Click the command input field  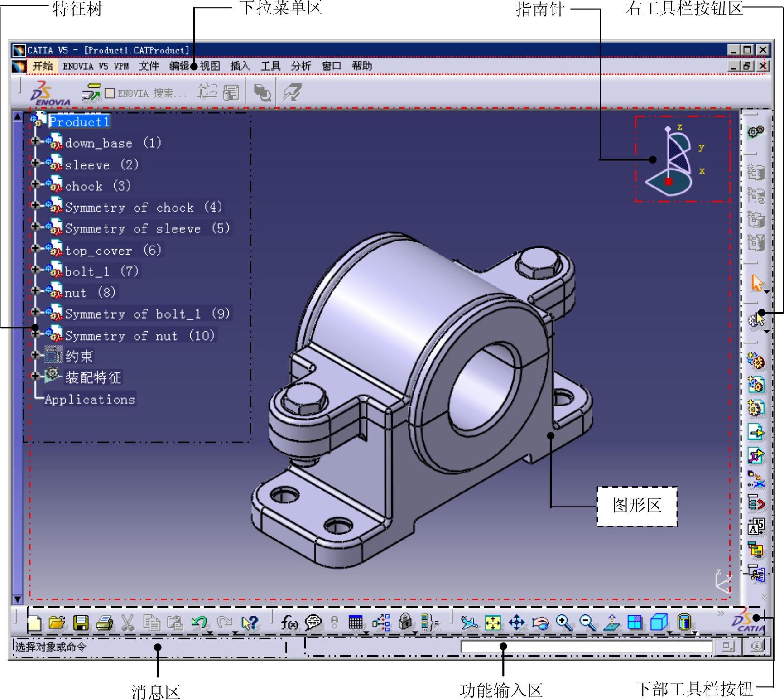click(586, 647)
